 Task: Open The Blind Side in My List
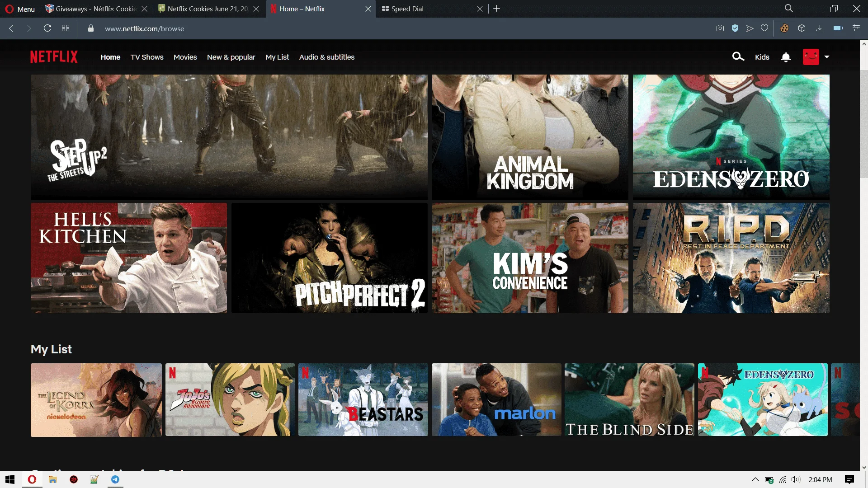pyautogui.click(x=629, y=400)
